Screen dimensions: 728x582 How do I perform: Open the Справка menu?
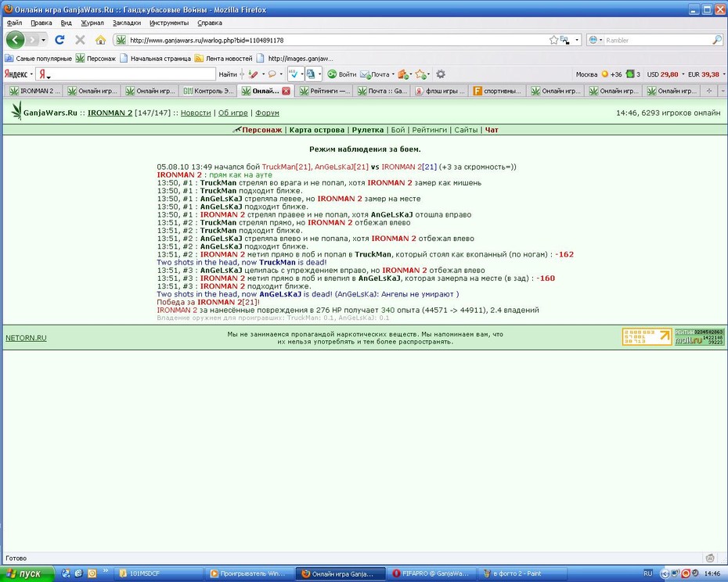click(x=210, y=23)
